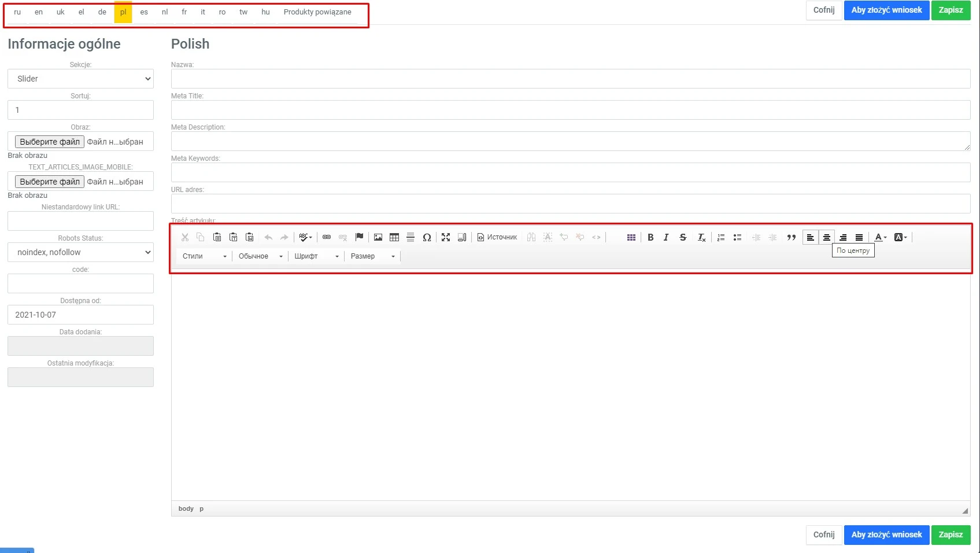980x553 pixels.
Task: Paste content from Word
Action: pyautogui.click(x=250, y=237)
